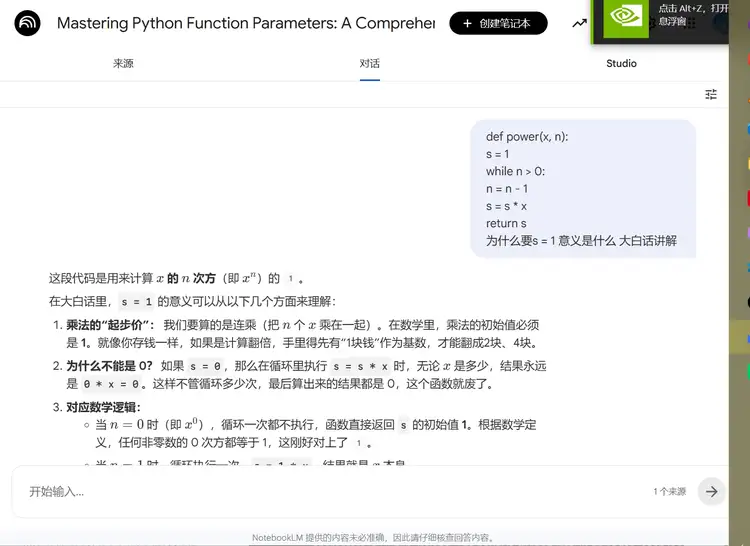Focus the 开始输入 text box
This screenshot has width=750, height=546.
point(335,491)
